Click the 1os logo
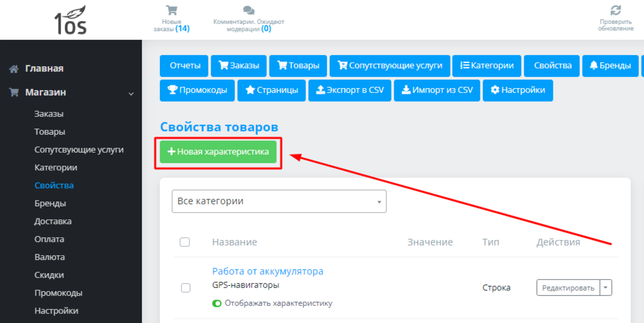Screen dimensions: 644x323 tap(70, 21)
